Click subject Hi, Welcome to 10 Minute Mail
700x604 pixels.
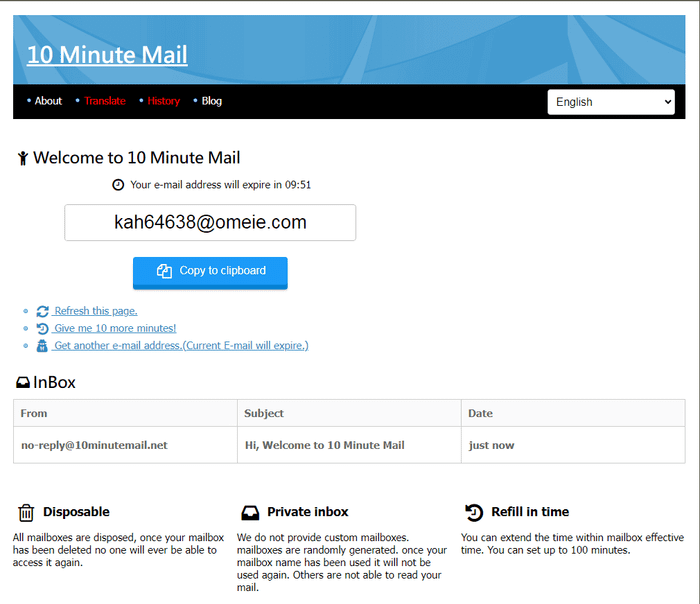click(x=325, y=445)
